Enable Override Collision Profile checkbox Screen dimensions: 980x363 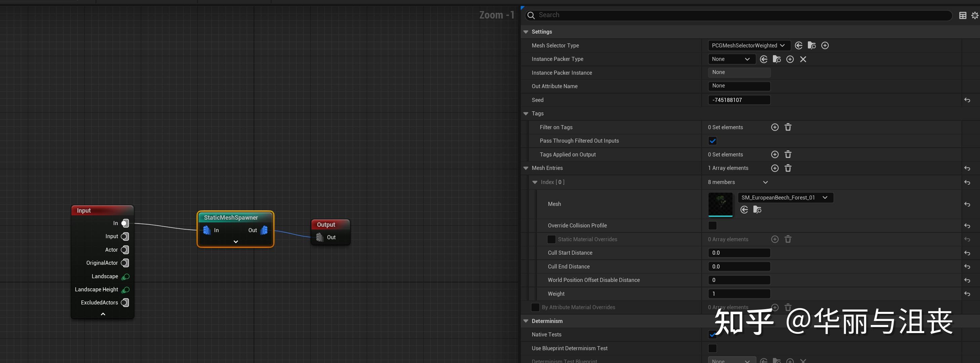[712, 225]
